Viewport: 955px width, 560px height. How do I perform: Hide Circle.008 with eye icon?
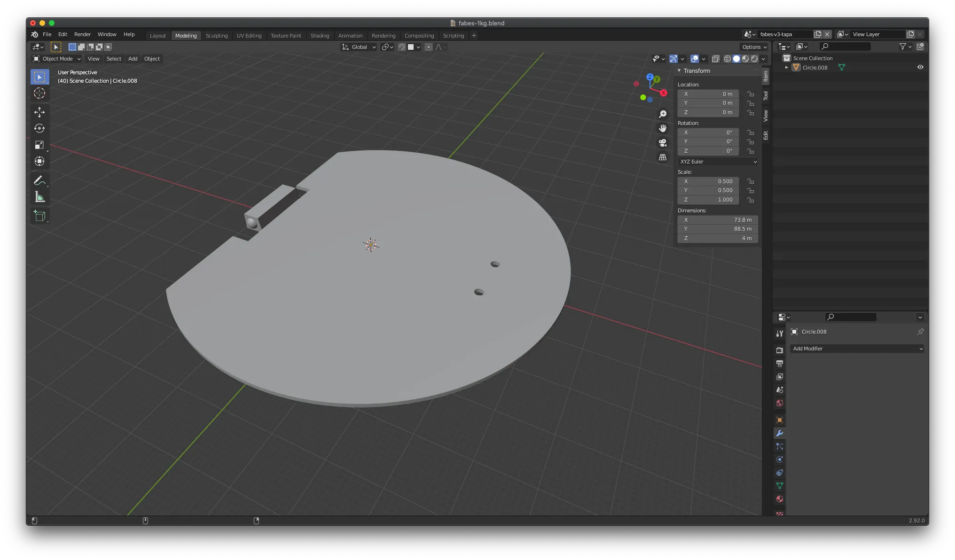(920, 67)
